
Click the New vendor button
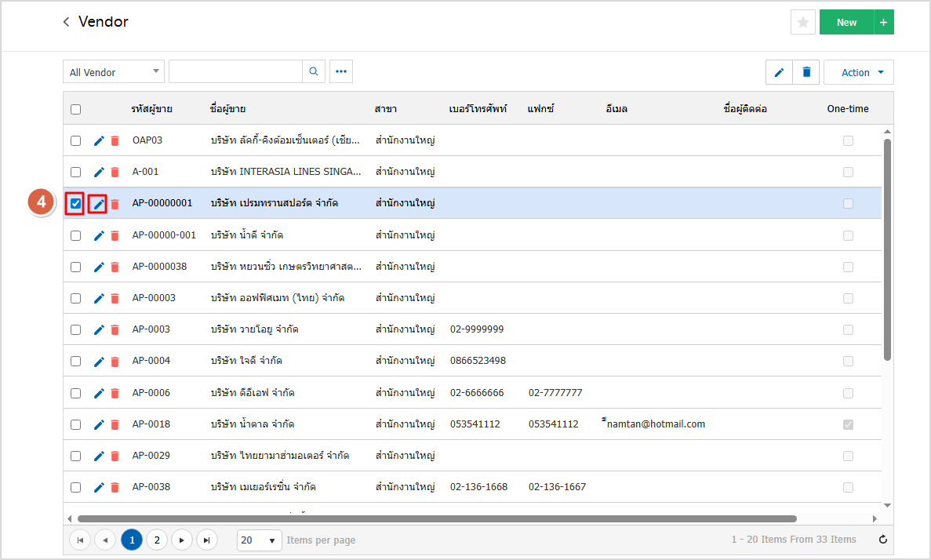(x=846, y=23)
